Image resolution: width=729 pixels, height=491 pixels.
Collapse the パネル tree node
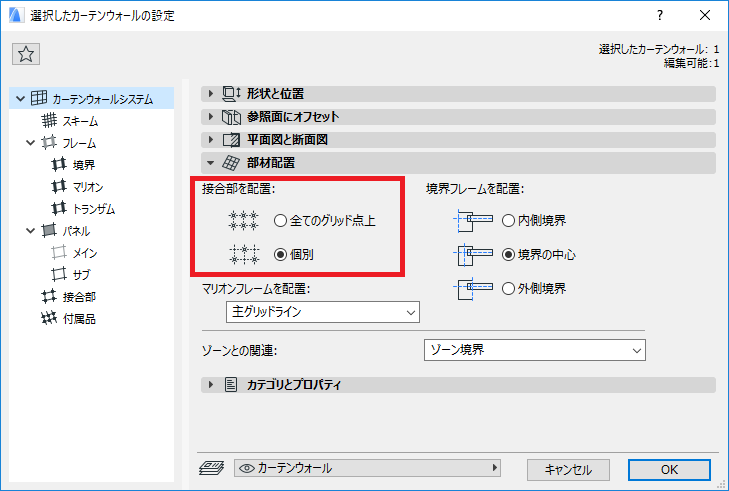coord(31,231)
